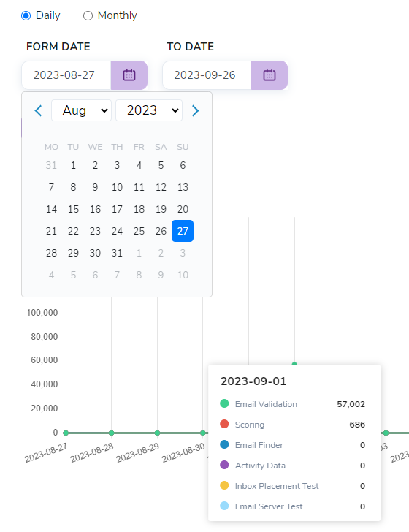This screenshot has width=409, height=532.
Task: Click the Email Finder label in tooltip
Action: (x=259, y=445)
